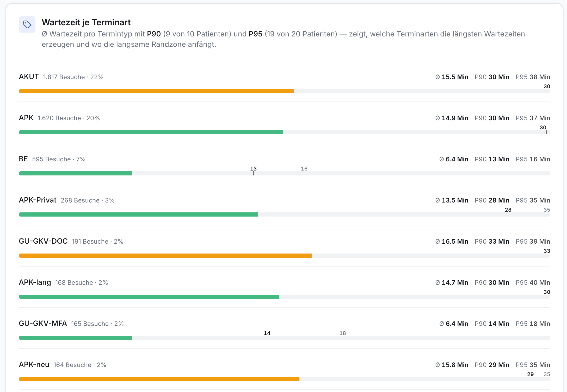Click '595 Besuche · 7%' text
The height and width of the screenshot is (392, 567).
(59, 159)
